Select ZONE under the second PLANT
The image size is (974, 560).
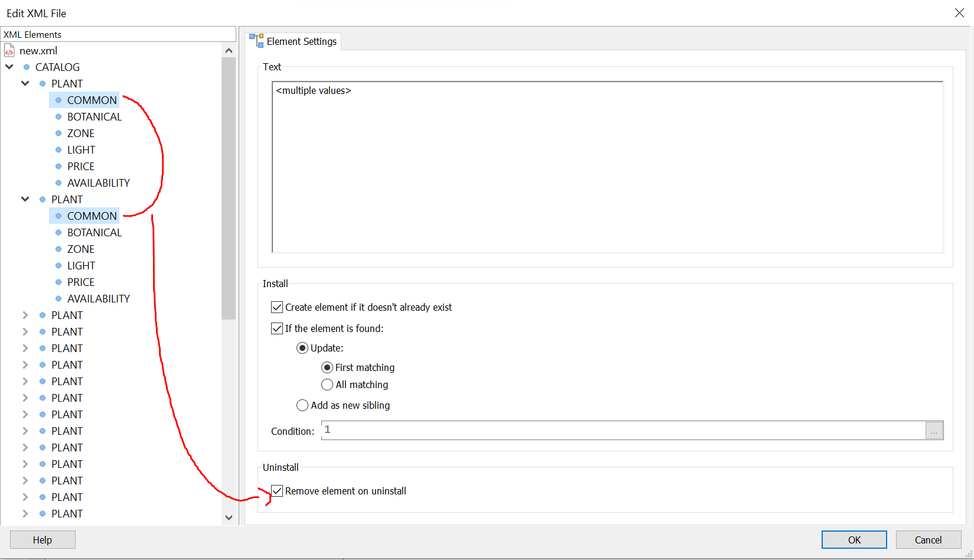tap(81, 249)
